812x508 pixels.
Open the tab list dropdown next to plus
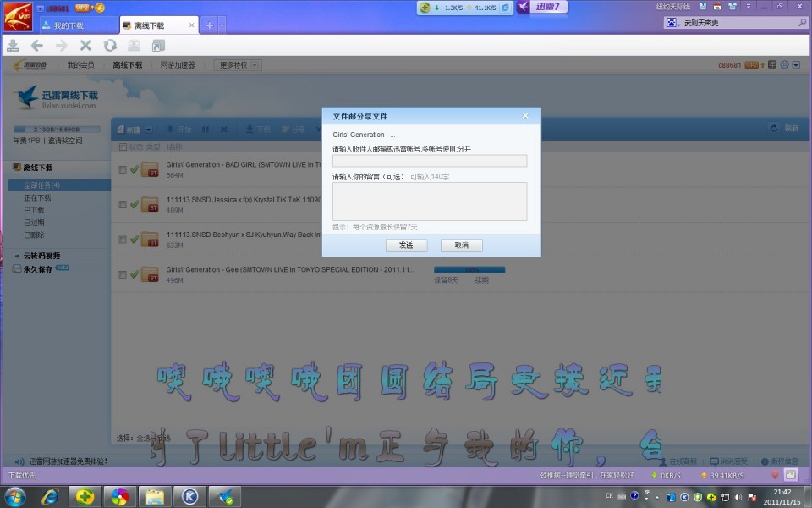click(x=222, y=25)
